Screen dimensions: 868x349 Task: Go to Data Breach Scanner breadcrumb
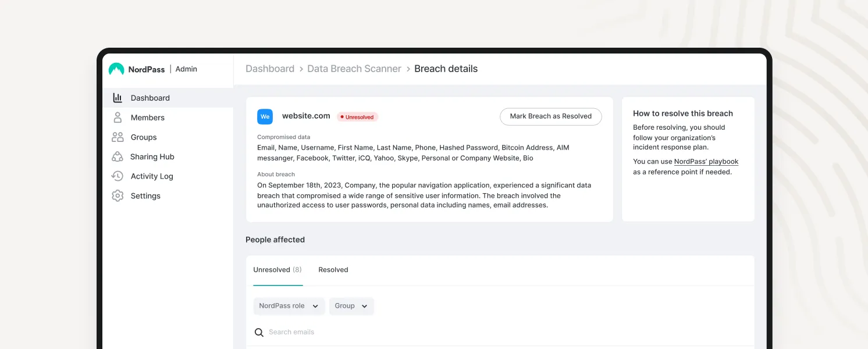coord(354,69)
